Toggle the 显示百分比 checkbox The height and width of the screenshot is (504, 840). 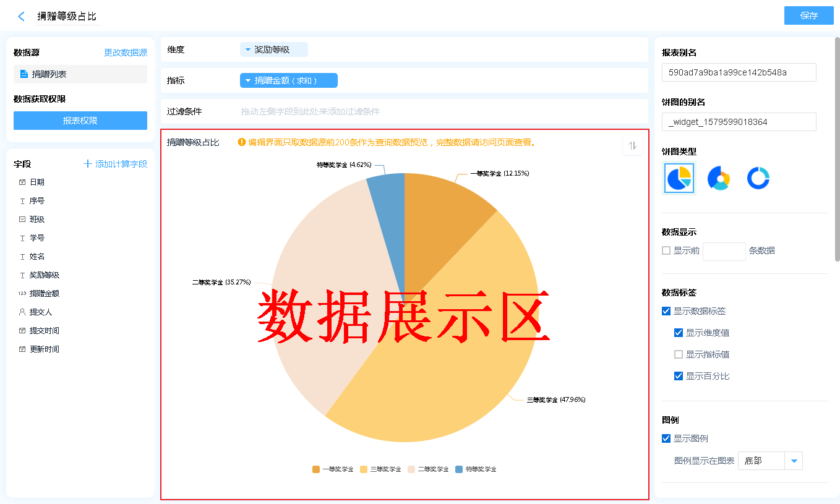pos(679,376)
